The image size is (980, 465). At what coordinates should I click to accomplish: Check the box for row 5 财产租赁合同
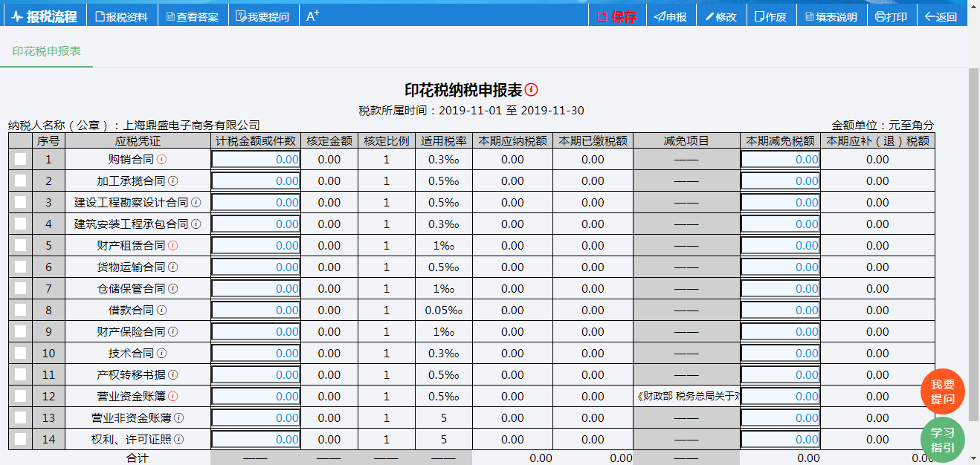click(x=20, y=245)
